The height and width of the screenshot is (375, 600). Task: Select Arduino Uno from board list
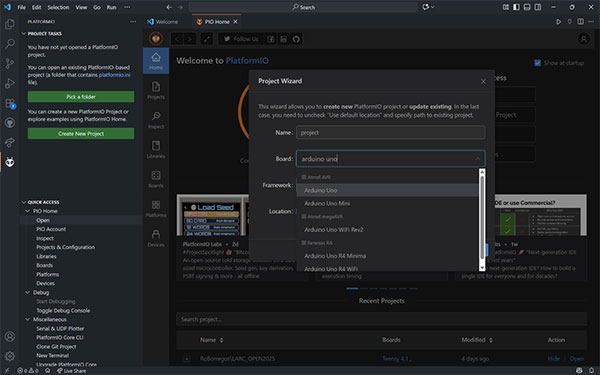(x=387, y=190)
